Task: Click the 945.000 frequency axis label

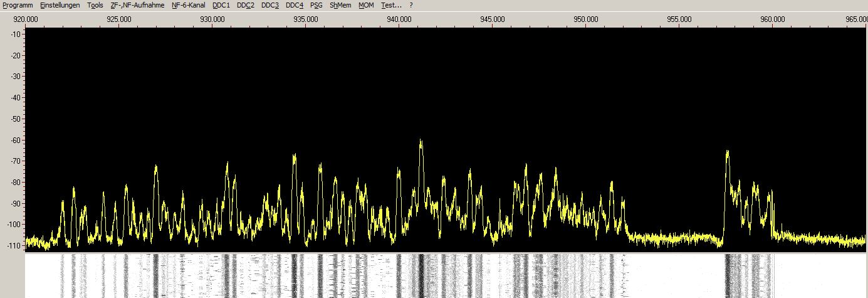Action: tap(492, 19)
